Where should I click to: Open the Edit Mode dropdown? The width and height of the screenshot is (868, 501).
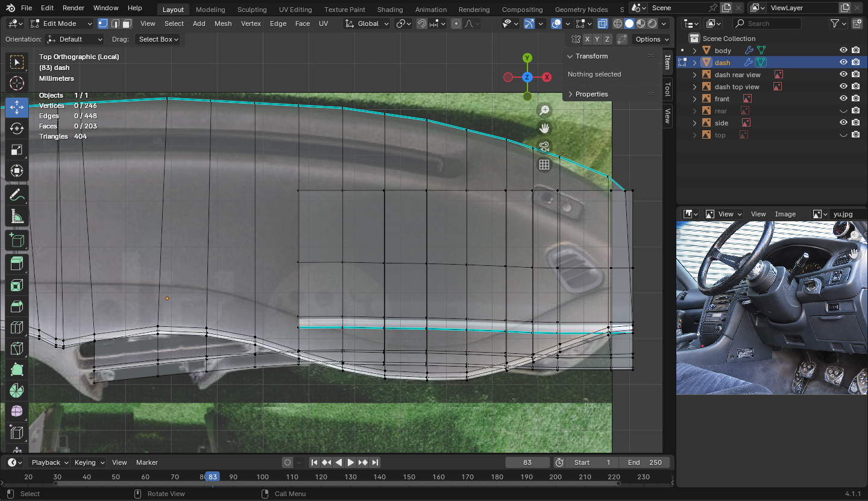pyautogui.click(x=61, y=24)
